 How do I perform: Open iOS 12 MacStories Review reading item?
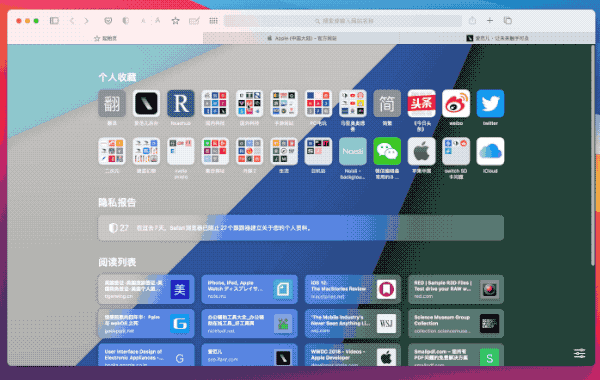click(x=353, y=289)
